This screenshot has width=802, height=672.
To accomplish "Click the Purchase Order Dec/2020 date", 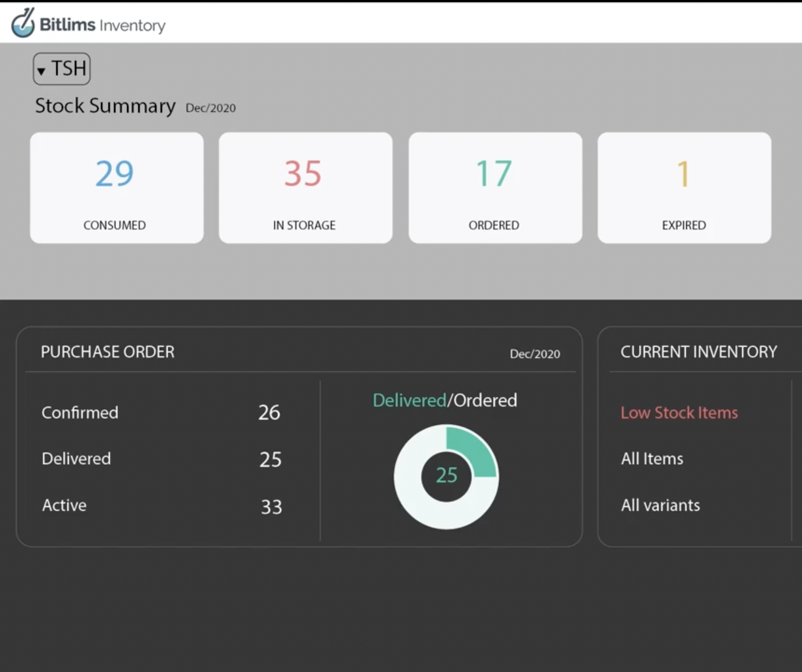I will 535,354.
